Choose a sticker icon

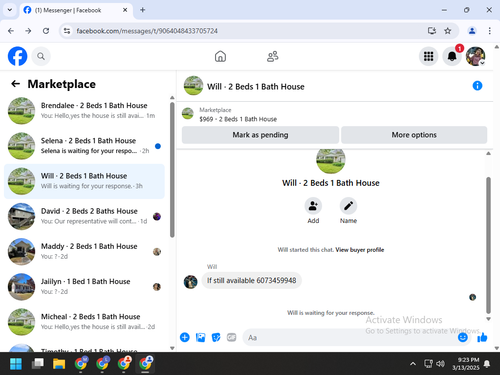(216, 337)
